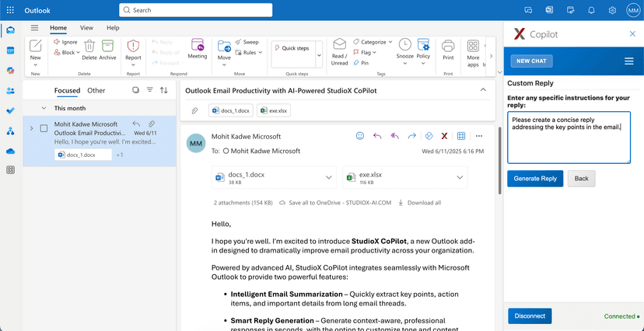This screenshot has height=331, width=644.
Task: Collapse the This month group
Action: point(44,108)
